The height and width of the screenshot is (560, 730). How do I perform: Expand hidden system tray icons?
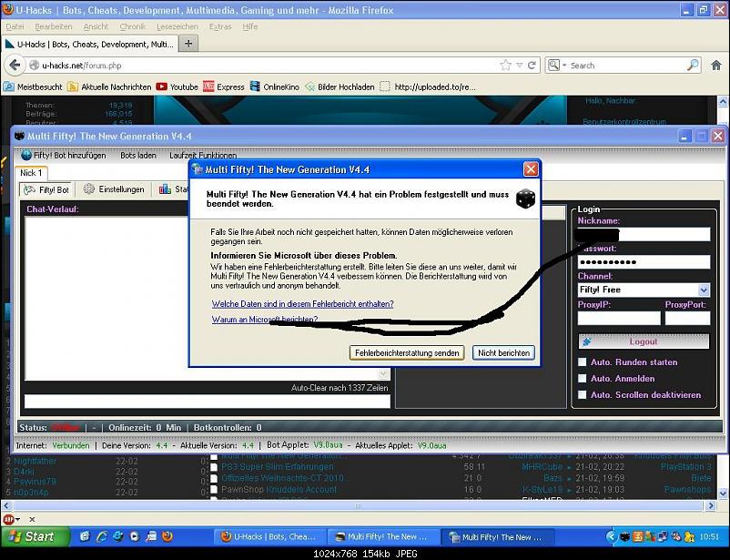pos(612,536)
